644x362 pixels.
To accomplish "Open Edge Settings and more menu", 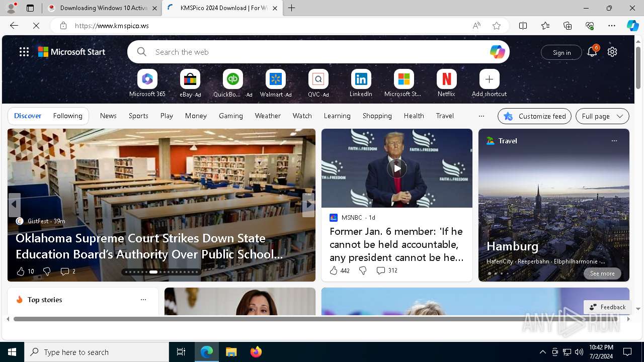I will 612,26.
